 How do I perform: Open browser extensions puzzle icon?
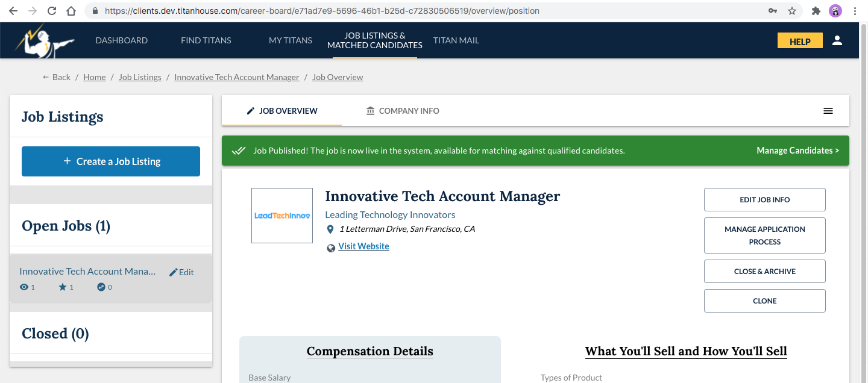pyautogui.click(x=816, y=11)
